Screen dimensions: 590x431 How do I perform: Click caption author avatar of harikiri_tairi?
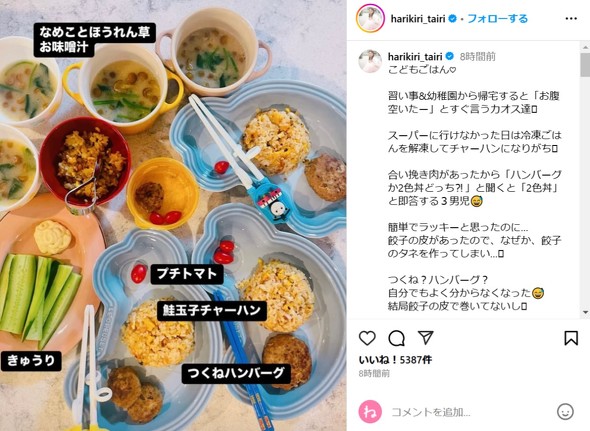click(x=370, y=61)
